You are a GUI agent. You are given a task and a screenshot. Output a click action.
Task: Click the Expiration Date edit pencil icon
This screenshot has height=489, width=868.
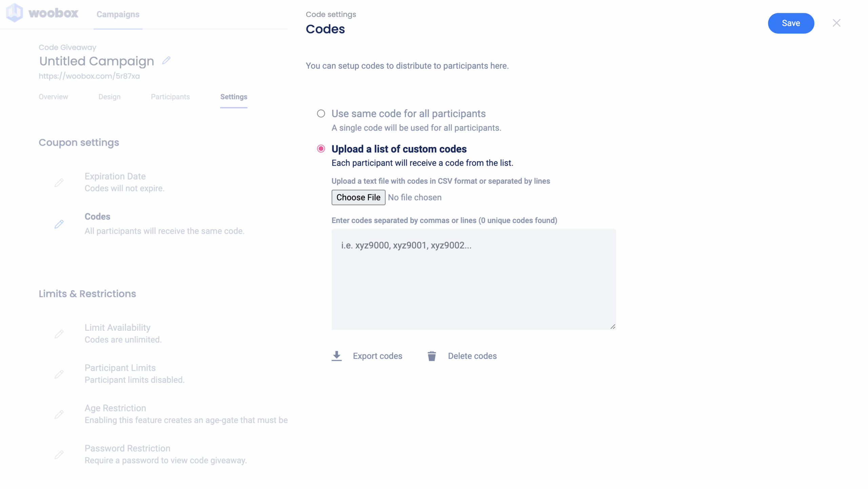tap(59, 183)
